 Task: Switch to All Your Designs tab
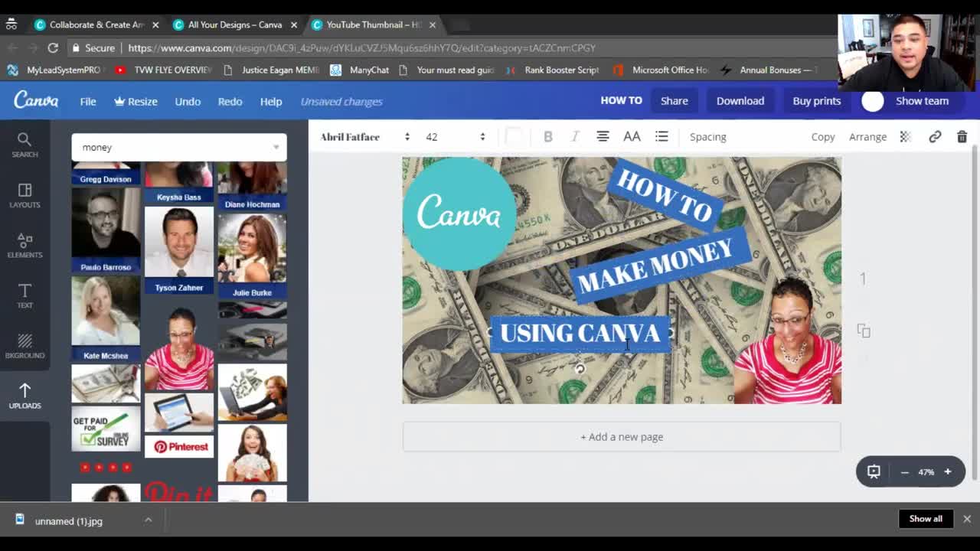(x=234, y=24)
